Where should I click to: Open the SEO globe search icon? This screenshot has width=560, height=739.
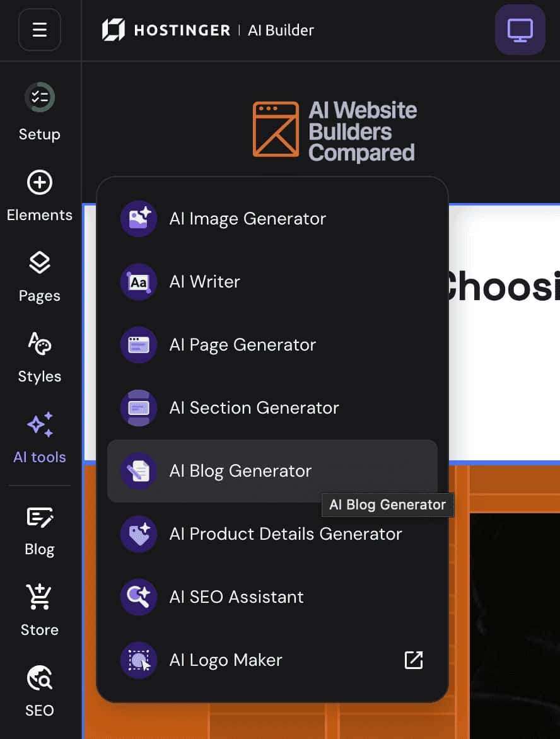pyautogui.click(x=40, y=678)
